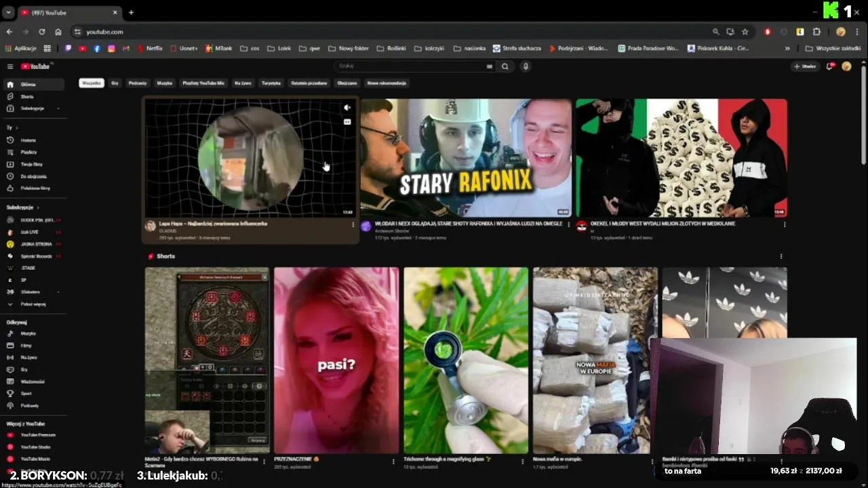Click the Utwórz create button

805,66
